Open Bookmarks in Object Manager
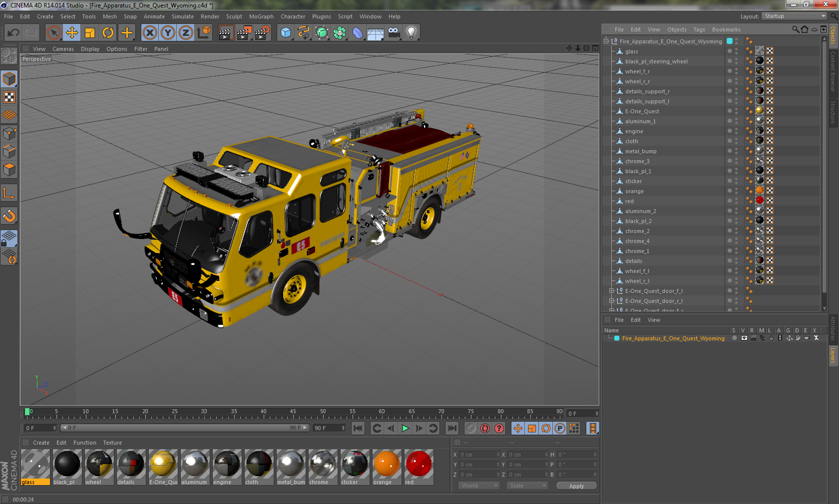 tap(726, 29)
